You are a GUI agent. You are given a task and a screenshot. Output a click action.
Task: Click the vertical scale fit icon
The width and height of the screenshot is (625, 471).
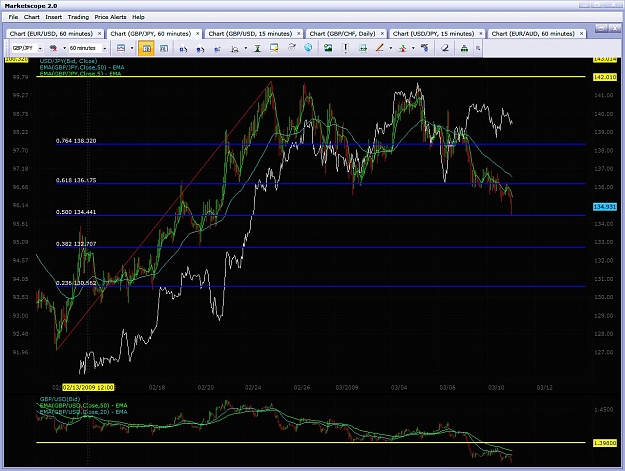click(x=257, y=49)
